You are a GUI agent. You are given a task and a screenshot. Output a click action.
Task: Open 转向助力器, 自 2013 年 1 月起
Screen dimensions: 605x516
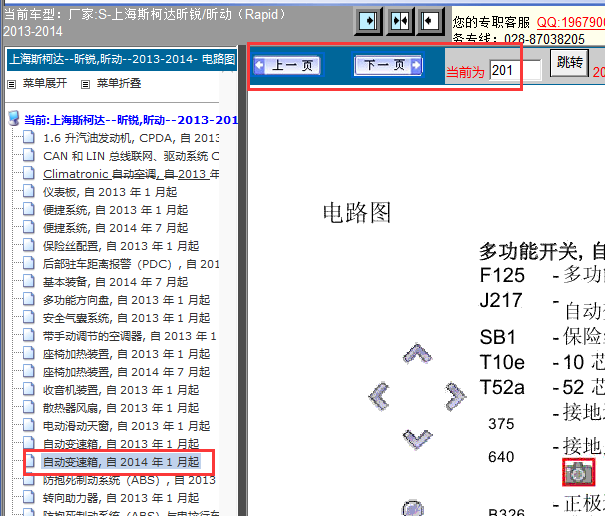(x=121, y=498)
